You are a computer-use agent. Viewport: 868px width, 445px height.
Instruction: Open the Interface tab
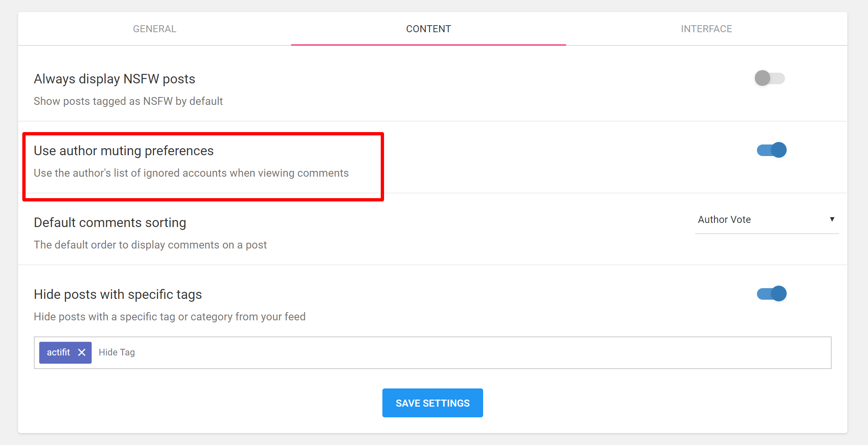click(x=706, y=29)
